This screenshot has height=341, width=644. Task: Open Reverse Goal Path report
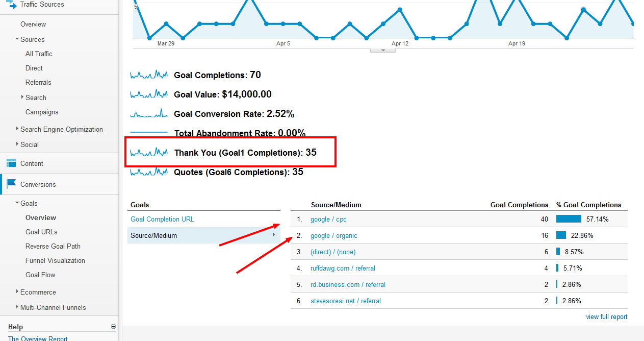pyautogui.click(x=53, y=246)
